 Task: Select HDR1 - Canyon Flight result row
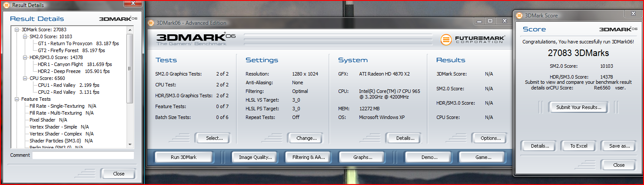(x=75, y=64)
